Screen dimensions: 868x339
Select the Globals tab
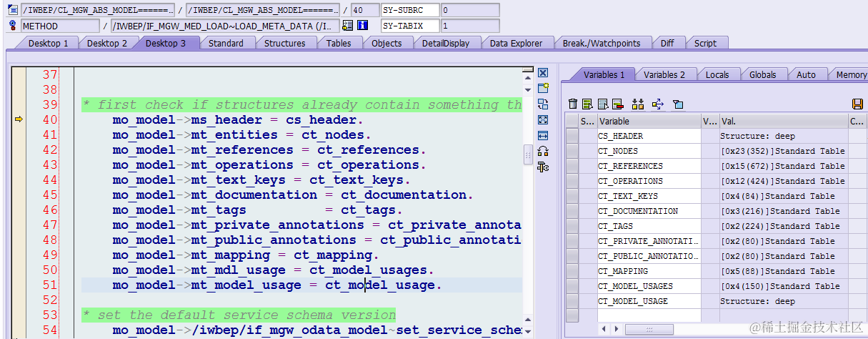(762, 74)
